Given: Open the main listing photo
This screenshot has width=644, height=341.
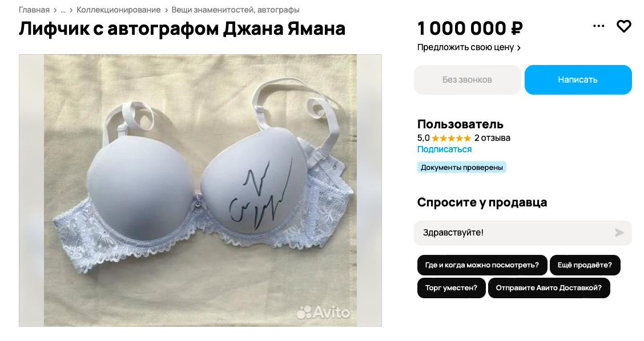Looking at the screenshot, I should pos(200,190).
